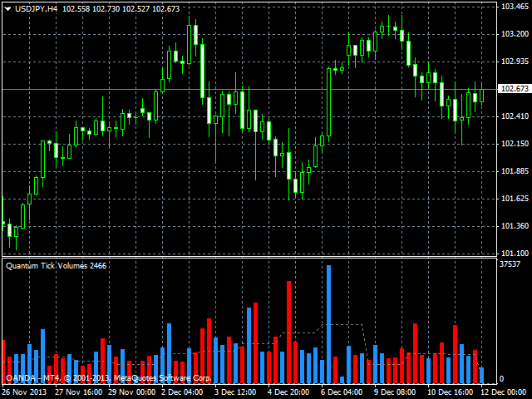
Task: Click the 27 Nov 16:00 time label
Action: (x=79, y=392)
